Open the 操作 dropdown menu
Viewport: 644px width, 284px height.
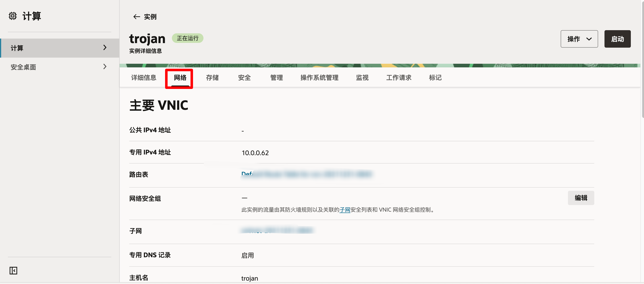click(579, 39)
